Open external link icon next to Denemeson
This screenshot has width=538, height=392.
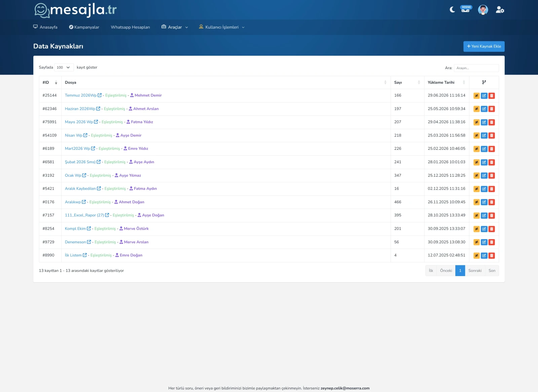click(89, 242)
